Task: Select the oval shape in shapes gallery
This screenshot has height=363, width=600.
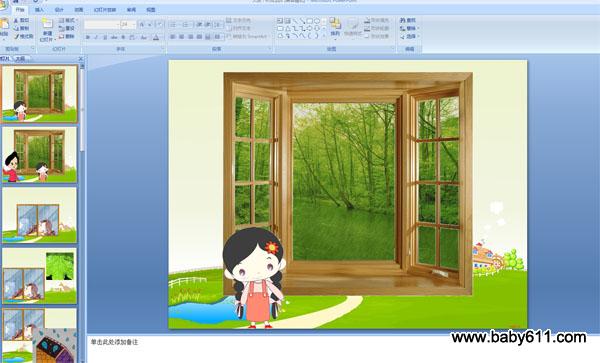Action: click(x=316, y=21)
